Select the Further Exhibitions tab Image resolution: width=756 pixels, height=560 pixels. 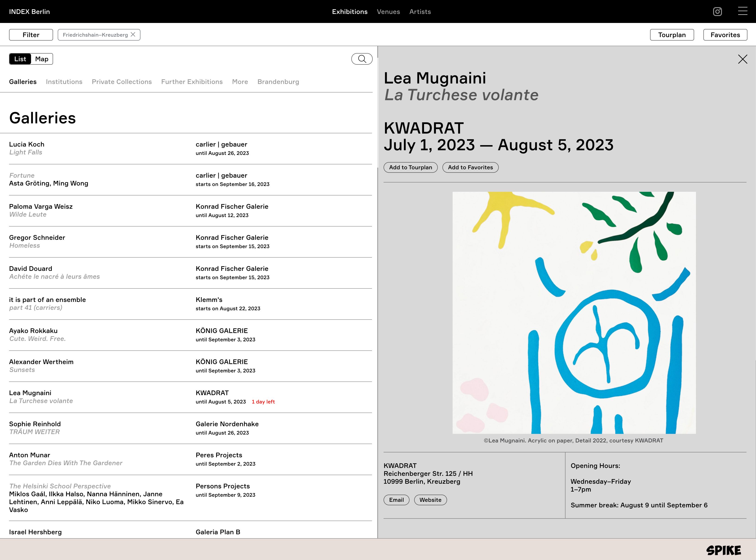click(x=192, y=82)
